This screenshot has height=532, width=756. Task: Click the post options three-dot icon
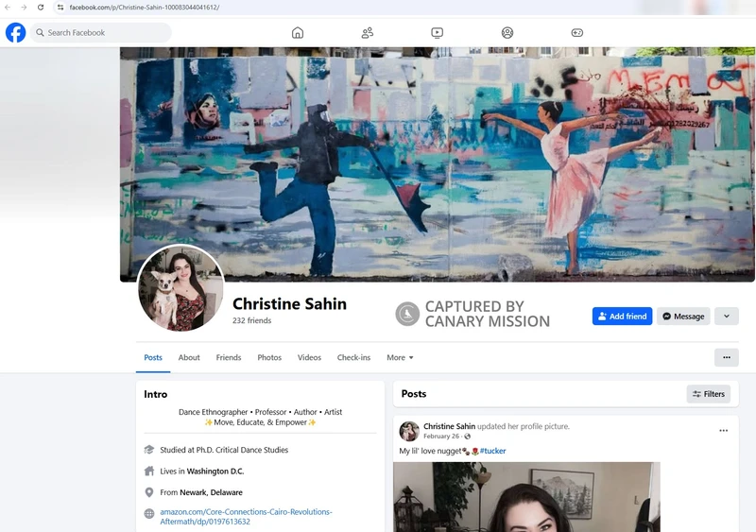point(723,431)
